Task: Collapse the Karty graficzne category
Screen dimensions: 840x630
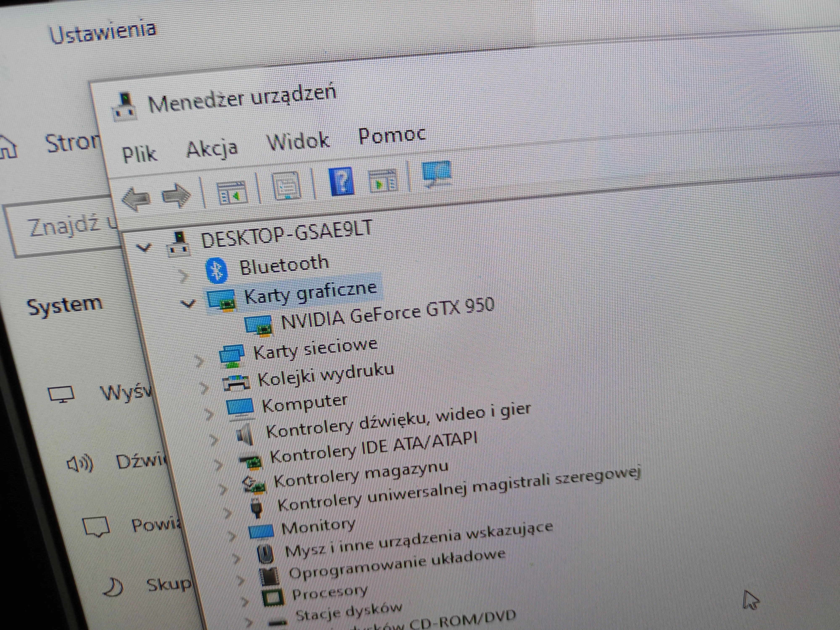Action: [x=188, y=304]
